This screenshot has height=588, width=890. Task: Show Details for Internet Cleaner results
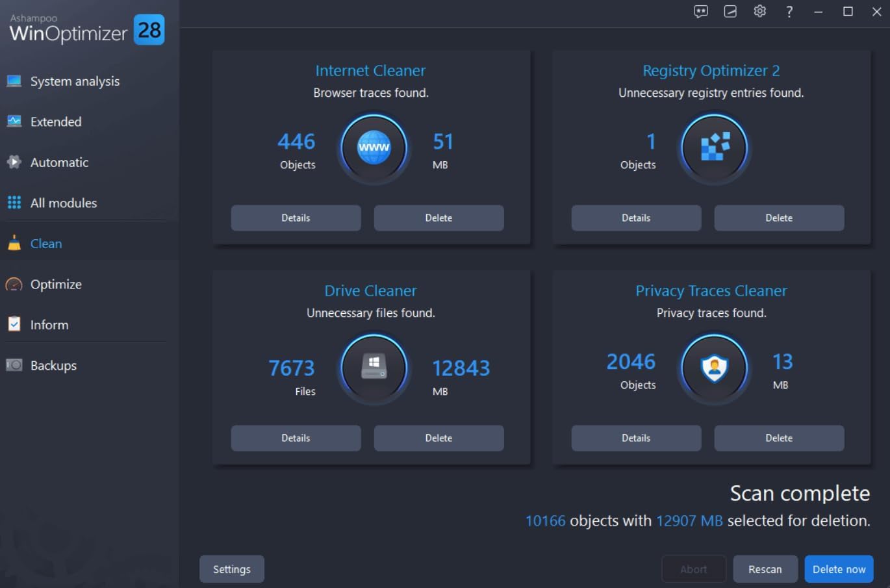point(296,218)
